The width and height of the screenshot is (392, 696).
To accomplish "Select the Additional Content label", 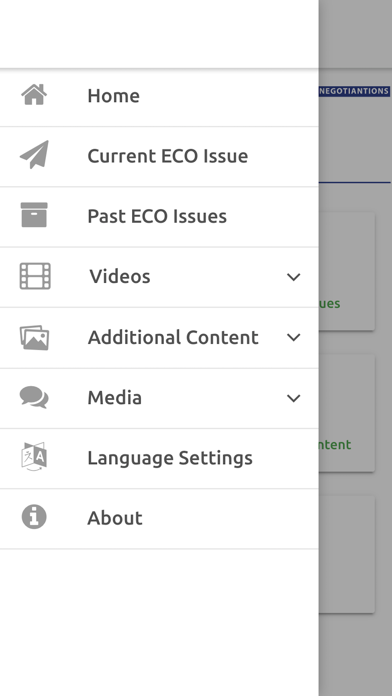I will pos(173,337).
